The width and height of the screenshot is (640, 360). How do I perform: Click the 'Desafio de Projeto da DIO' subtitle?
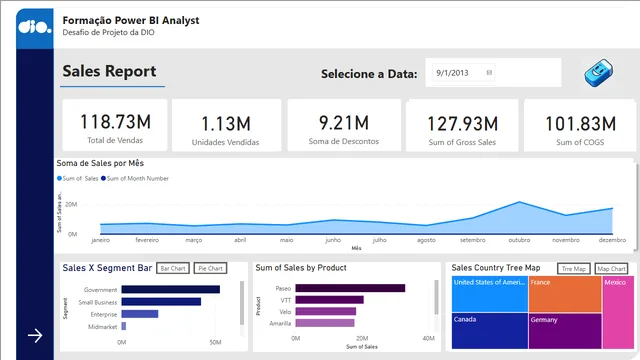click(x=108, y=32)
